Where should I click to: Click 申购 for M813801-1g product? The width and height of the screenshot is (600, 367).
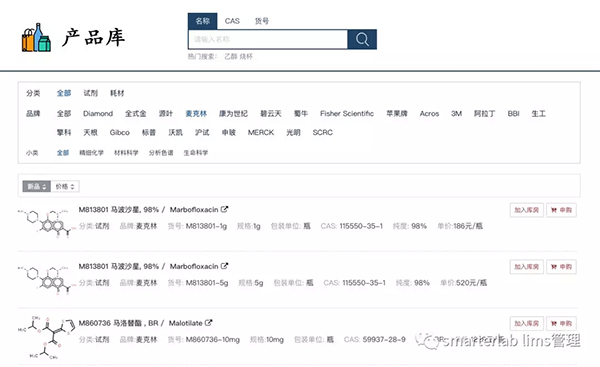pyautogui.click(x=561, y=210)
